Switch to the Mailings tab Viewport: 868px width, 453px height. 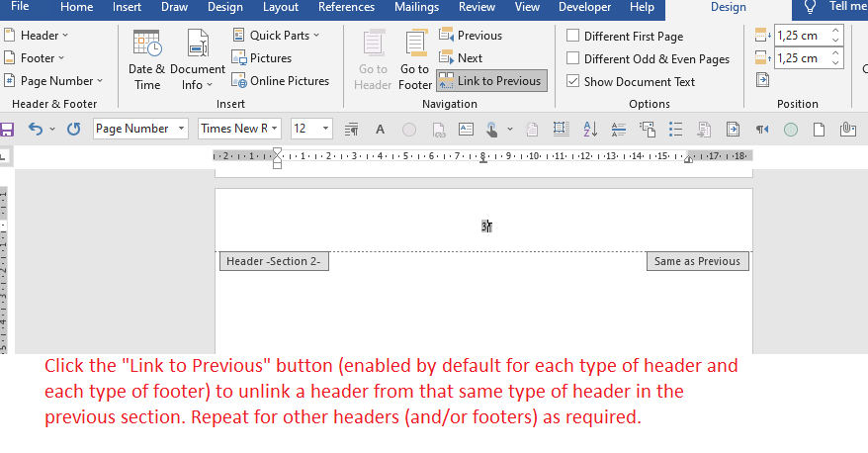[416, 7]
